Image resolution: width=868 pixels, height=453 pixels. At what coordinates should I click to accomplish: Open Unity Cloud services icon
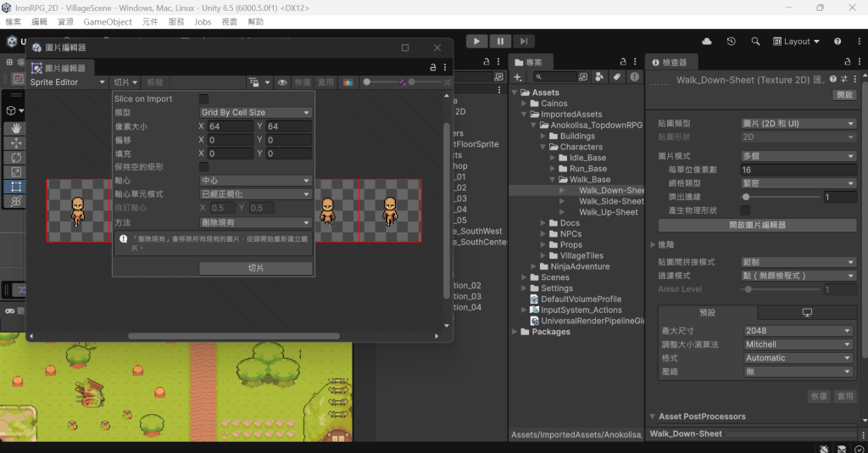(x=707, y=42)
